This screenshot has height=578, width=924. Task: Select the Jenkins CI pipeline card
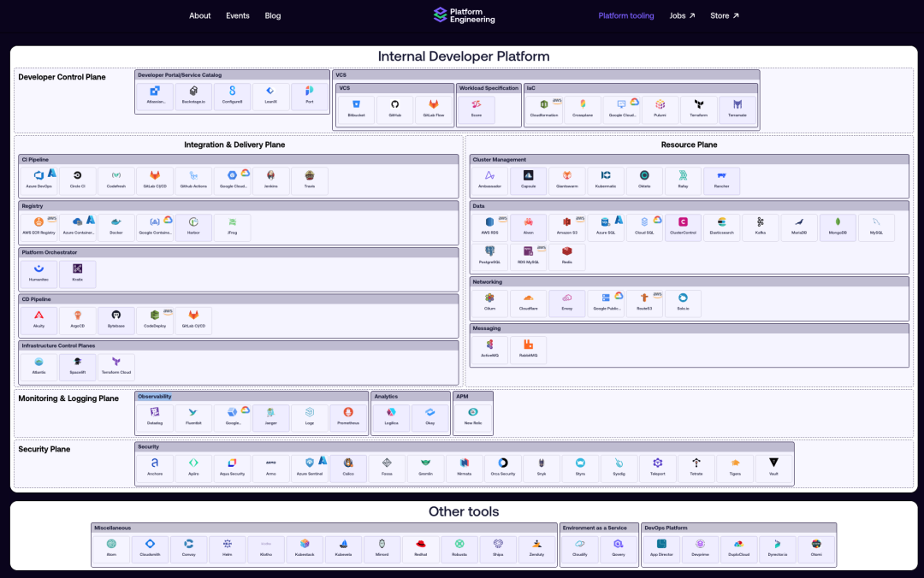pyautogui.click(x=270, y=180)
